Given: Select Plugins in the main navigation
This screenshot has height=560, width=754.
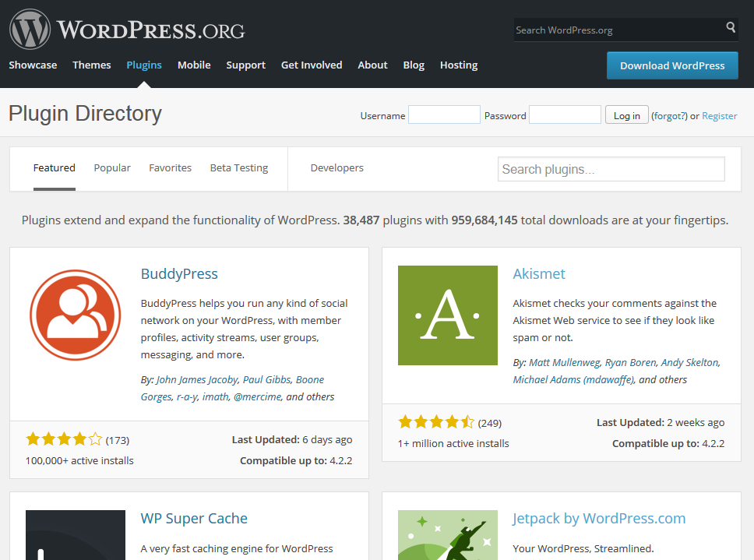Looking at the screenshot, I should (144, 65).
